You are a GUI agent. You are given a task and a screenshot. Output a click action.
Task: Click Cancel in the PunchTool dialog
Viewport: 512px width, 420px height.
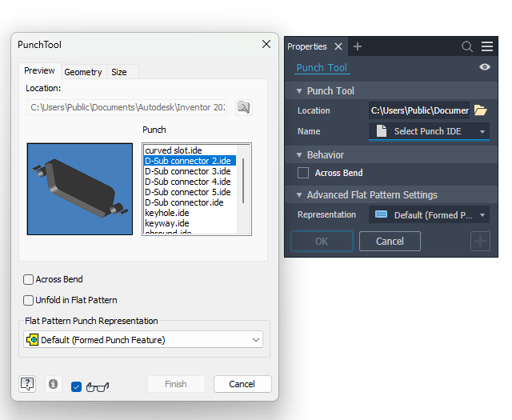pos(242,384)
